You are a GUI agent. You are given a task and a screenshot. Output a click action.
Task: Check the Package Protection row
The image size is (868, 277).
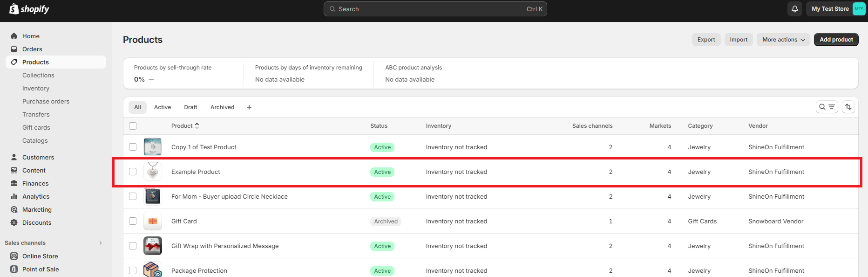tap(133, 270)
